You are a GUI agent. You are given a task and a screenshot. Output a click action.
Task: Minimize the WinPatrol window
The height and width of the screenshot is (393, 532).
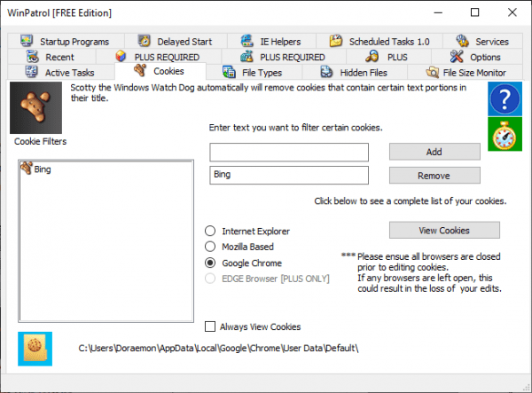(x=438, y=12)
